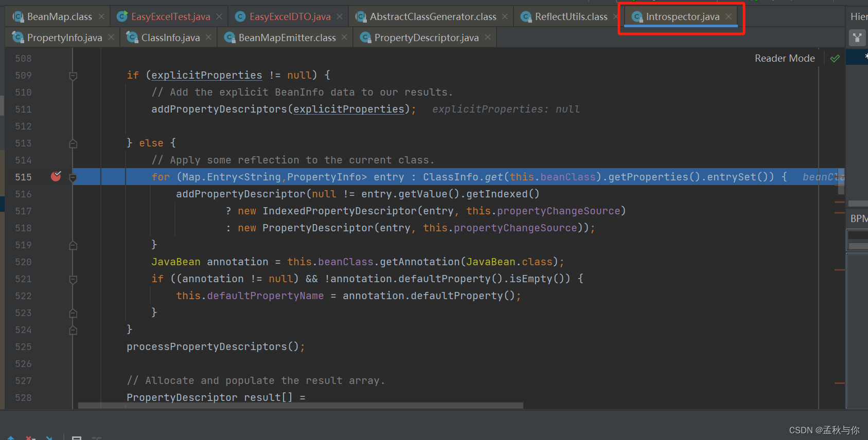Open the green checkmark inspections widget
Viewport: 868px width, 440px height.
click(835, 58)
